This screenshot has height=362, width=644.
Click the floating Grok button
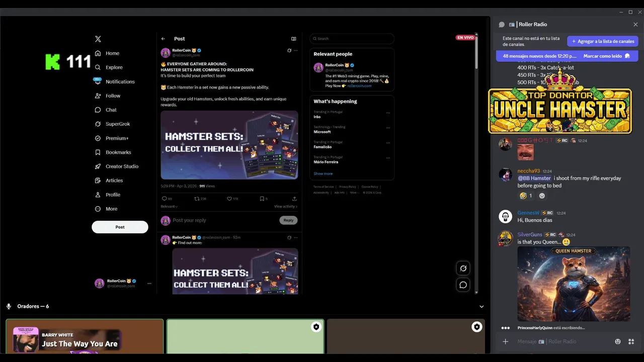click(463, 268)
